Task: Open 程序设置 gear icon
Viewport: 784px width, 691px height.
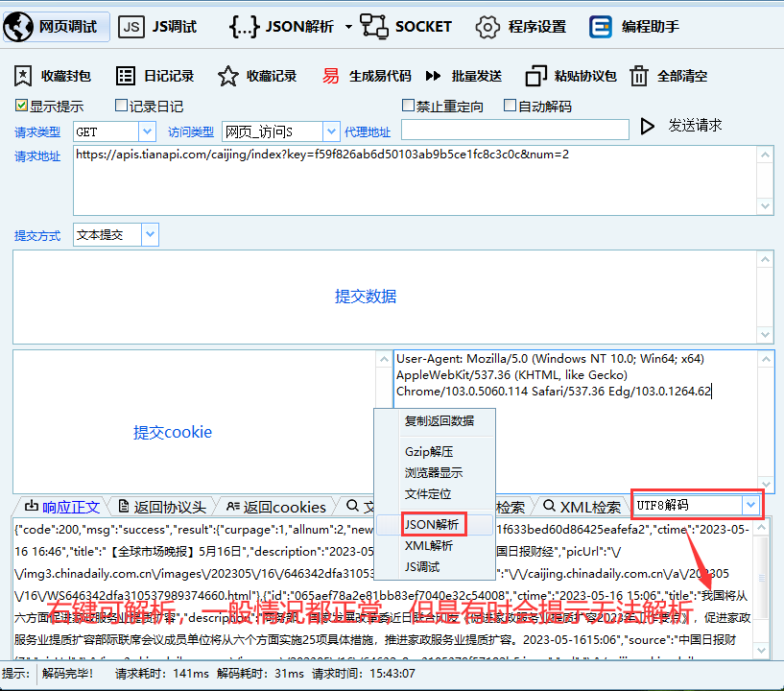Action: (487, 27)
